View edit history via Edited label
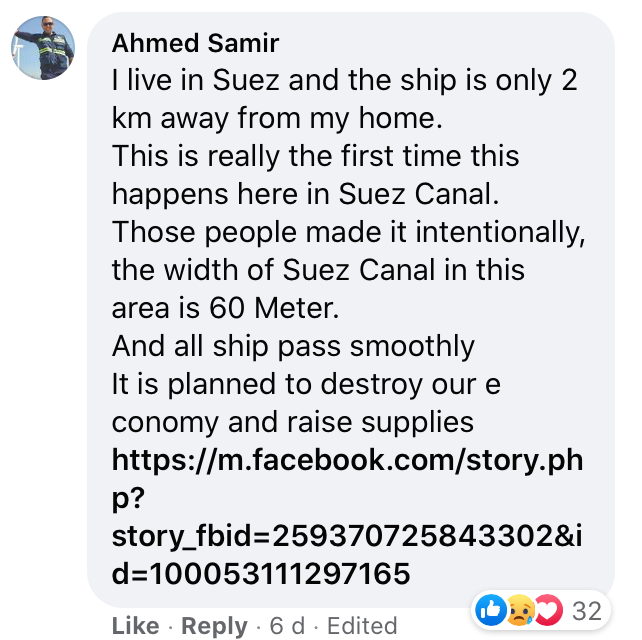 [362, 626]
